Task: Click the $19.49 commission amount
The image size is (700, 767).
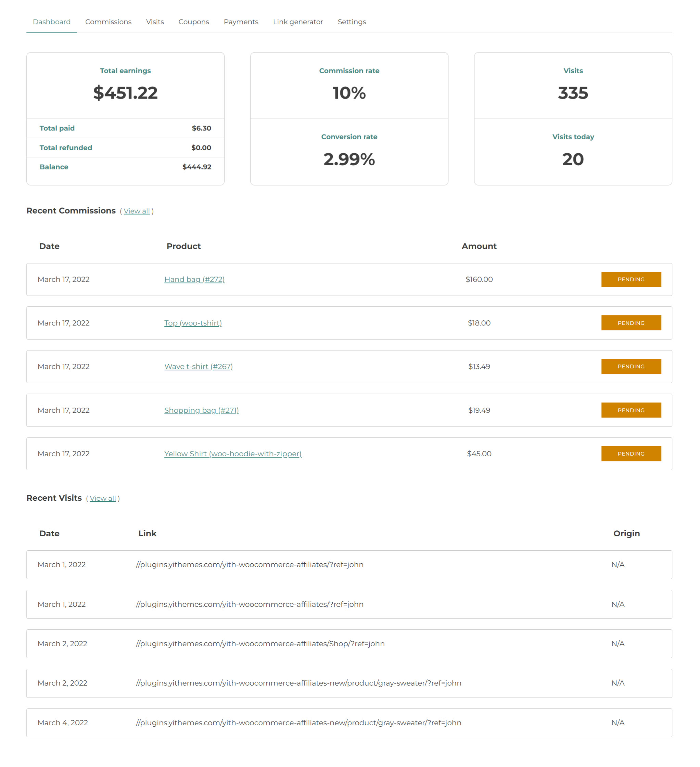Action: (479, 410)
